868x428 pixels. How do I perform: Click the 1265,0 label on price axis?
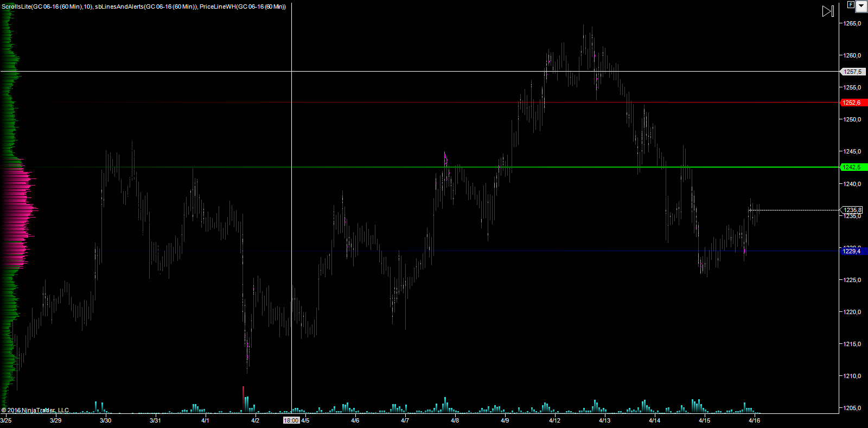[852, 23]
